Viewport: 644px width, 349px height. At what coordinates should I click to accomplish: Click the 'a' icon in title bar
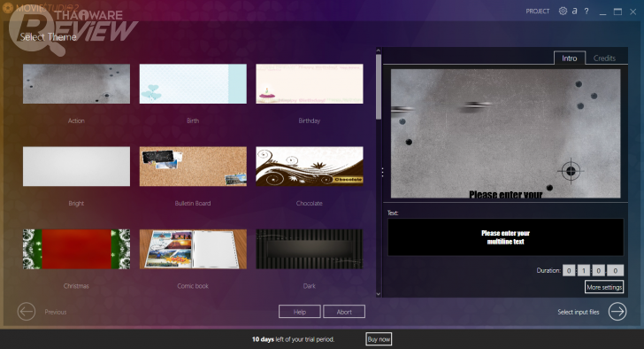click(575, 12)
